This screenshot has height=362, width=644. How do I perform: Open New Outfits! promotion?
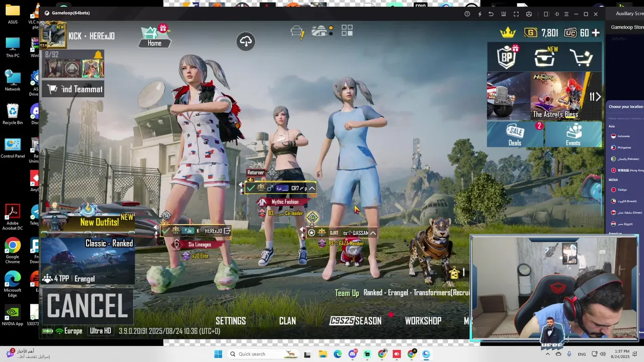[88, 220]
